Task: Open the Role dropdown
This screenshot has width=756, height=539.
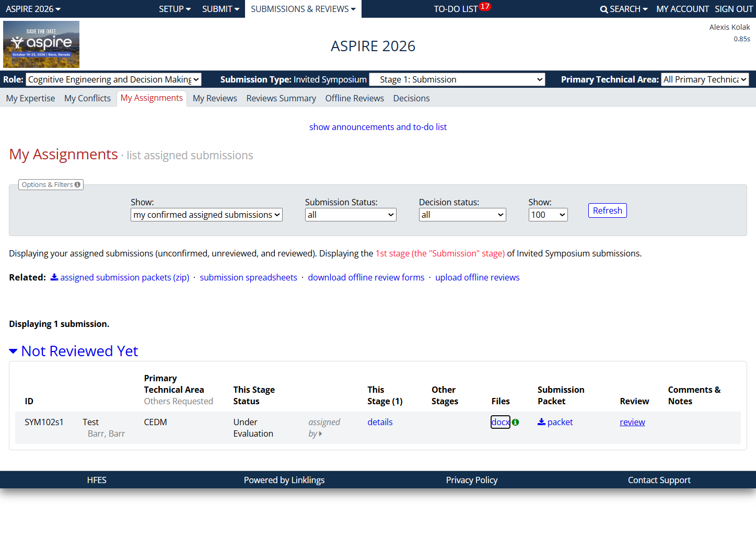Action: (114, 79)
